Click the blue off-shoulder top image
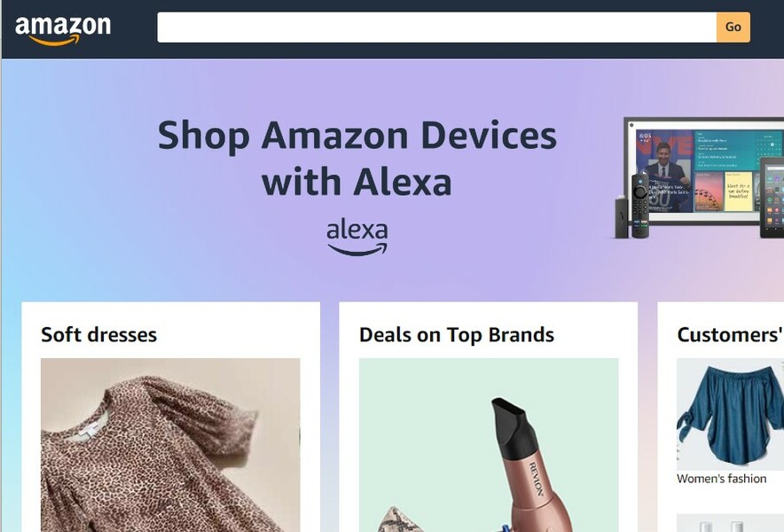The height and width of the screenshot is (532, 784). [x=730, y=414]
